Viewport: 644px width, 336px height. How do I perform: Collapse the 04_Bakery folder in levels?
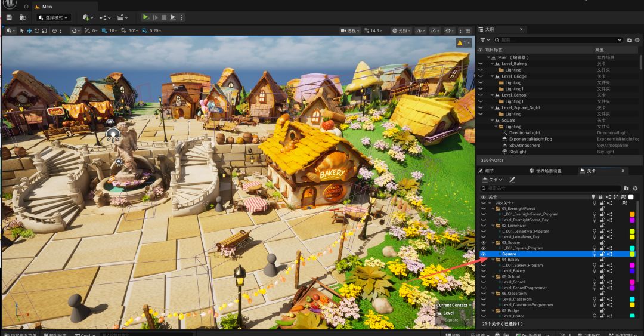click(x=493, y=260)
